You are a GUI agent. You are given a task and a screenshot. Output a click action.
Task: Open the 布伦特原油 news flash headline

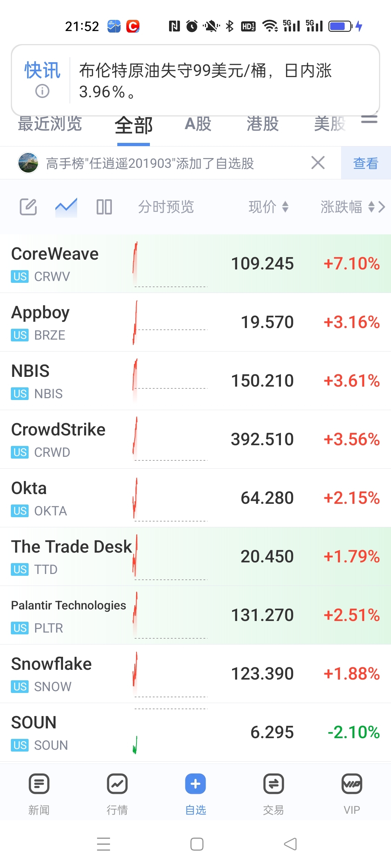(x=205, y=81)
